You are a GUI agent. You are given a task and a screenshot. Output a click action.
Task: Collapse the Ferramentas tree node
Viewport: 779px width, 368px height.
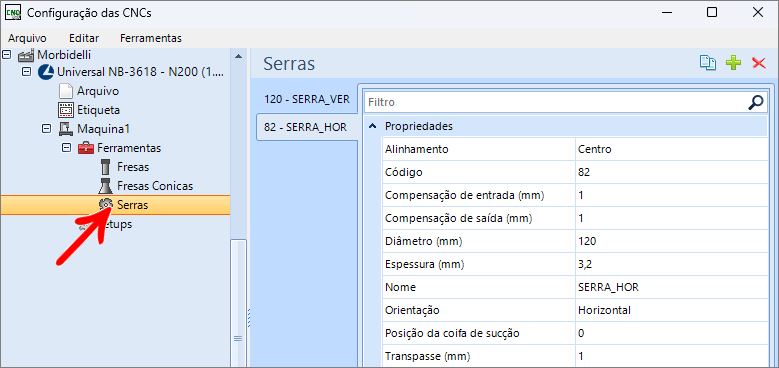click(x=66, y=147)
